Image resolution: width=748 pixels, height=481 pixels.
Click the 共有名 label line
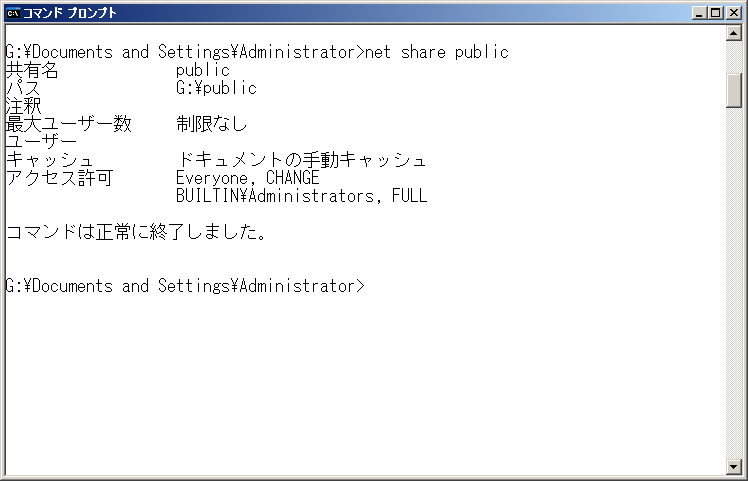(x=32, y=70)
